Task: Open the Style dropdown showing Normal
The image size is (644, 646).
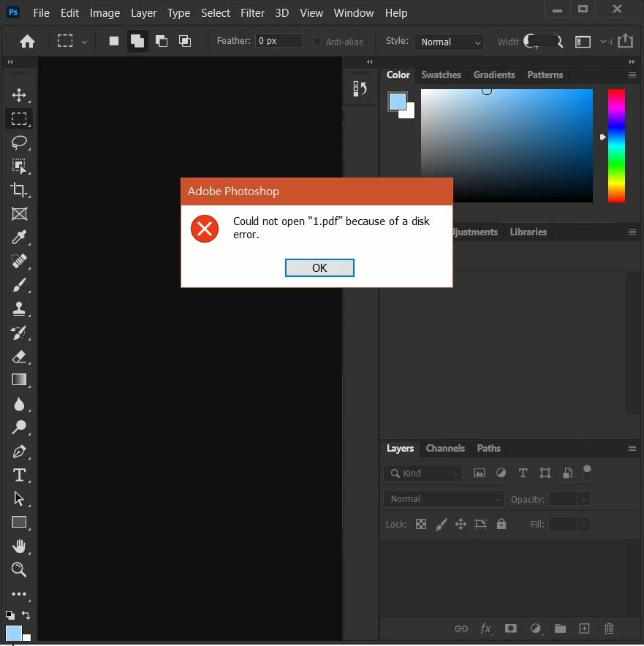Action: [449, 42]
